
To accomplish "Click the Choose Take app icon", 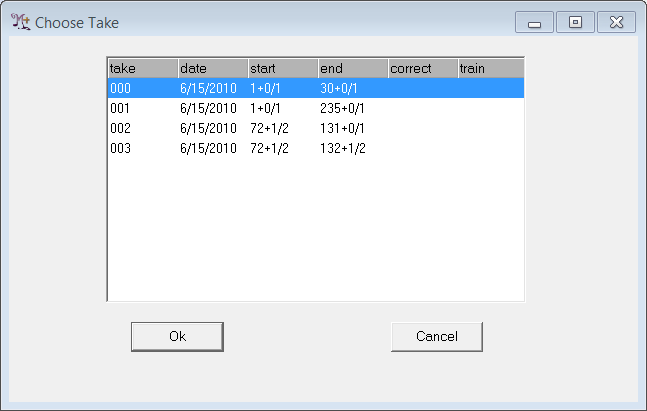I will pyautogui.click(x=20, y=22).
